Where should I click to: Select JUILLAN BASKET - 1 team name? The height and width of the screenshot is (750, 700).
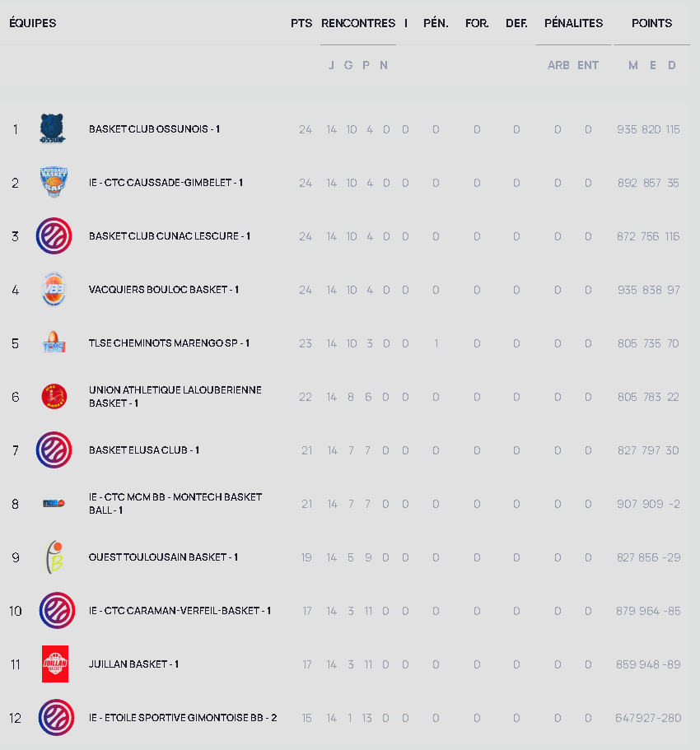[133, 664]
